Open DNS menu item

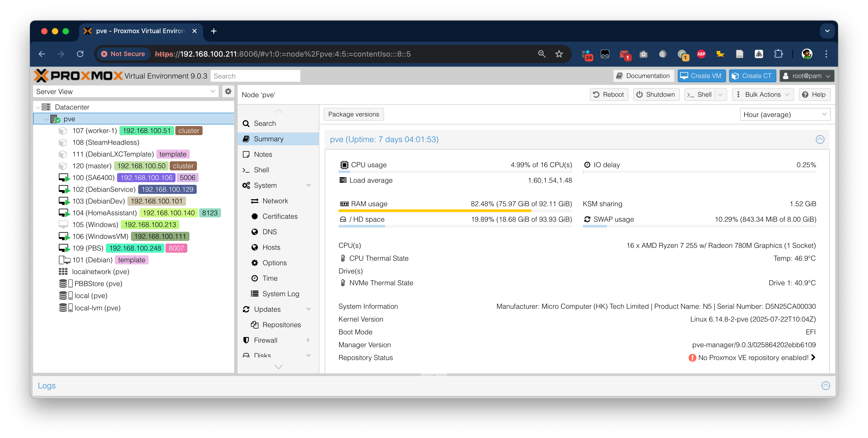(x=278, y=232)
